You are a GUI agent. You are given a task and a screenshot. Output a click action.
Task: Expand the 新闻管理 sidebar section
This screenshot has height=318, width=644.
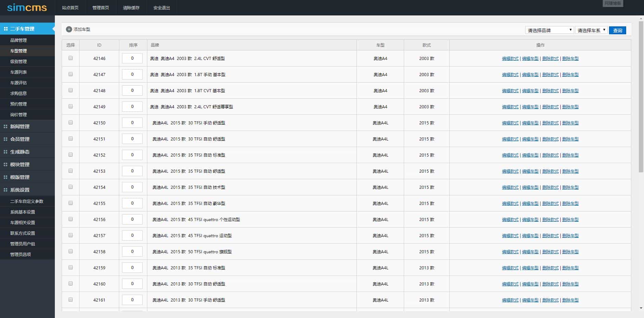click(27, 126)
